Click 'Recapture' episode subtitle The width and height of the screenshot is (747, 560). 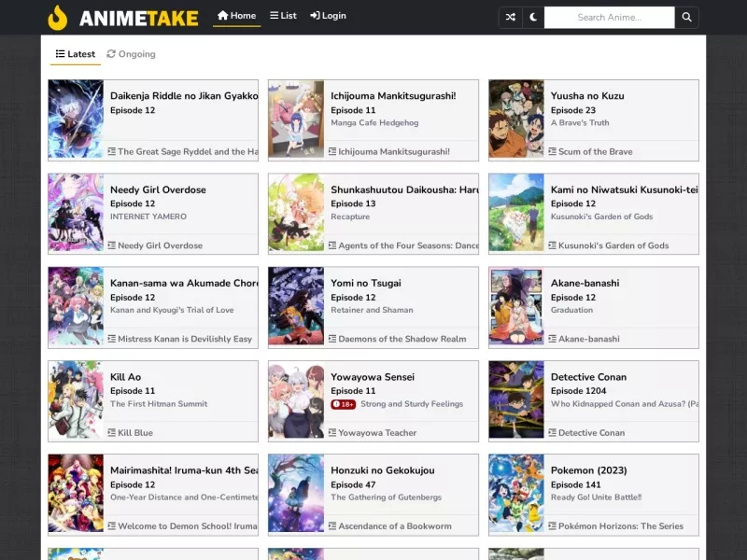click(x=350, y=217)
